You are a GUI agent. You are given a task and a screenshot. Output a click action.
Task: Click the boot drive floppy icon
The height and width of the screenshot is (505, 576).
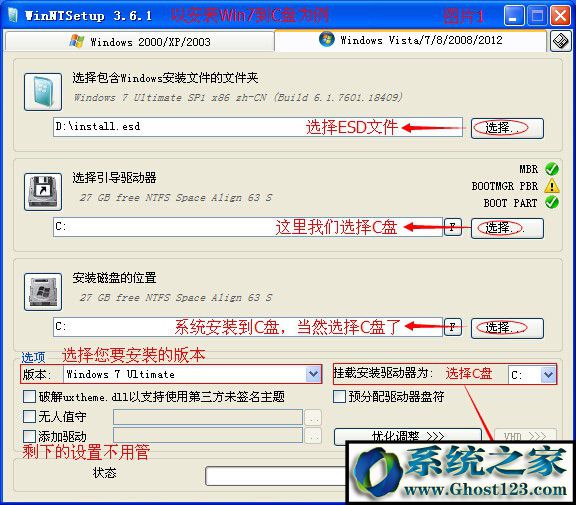coord(43,192)
